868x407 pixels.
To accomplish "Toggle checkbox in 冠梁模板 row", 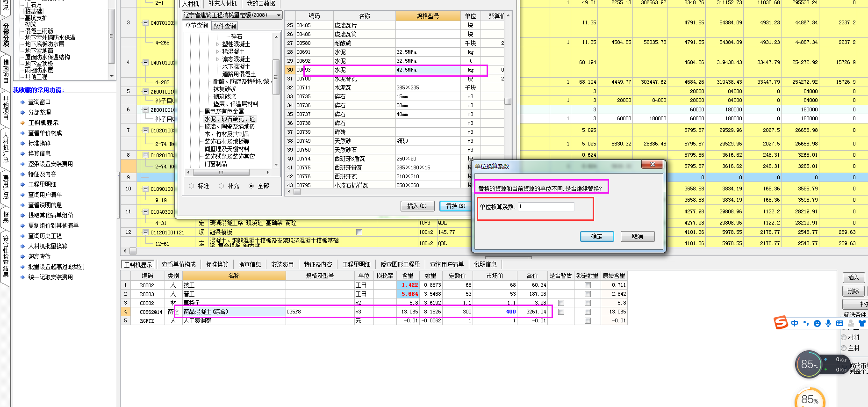I will pyautogui.click(x=359, y=232).
